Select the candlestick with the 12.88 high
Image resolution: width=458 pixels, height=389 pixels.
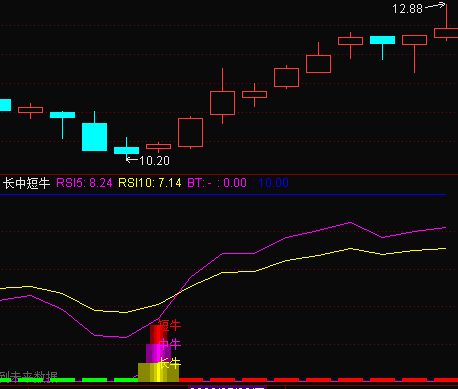pyautogui.click(x=446, y=33)
